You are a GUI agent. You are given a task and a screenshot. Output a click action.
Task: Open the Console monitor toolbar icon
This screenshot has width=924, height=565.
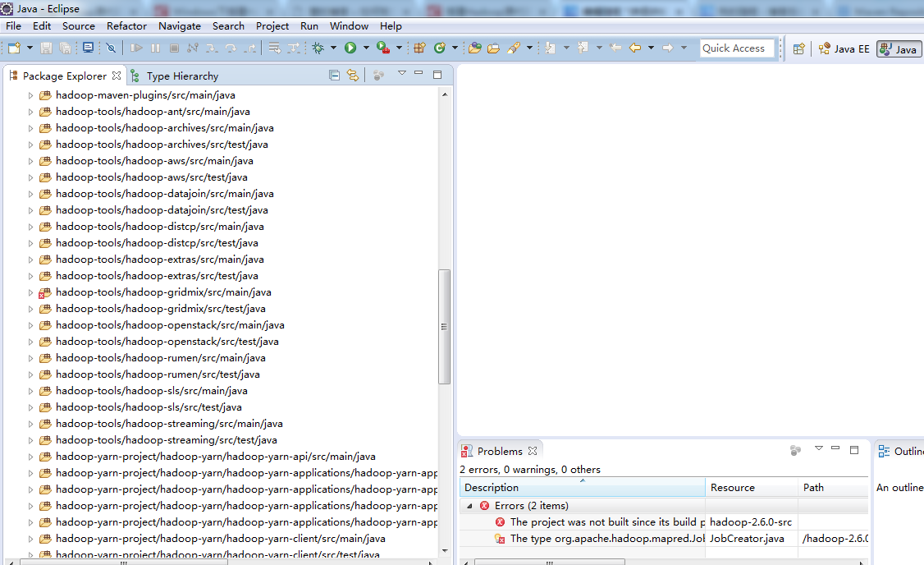click(88, 48)
